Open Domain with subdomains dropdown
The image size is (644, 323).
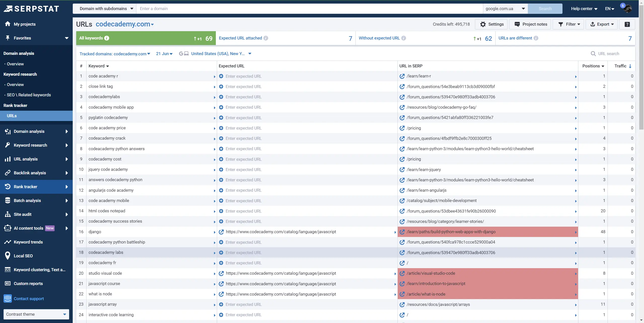[106, 9]
